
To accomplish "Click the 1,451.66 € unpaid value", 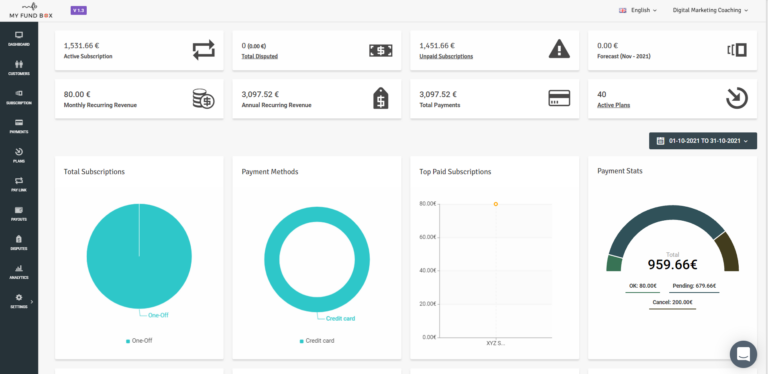I will 437,46.
